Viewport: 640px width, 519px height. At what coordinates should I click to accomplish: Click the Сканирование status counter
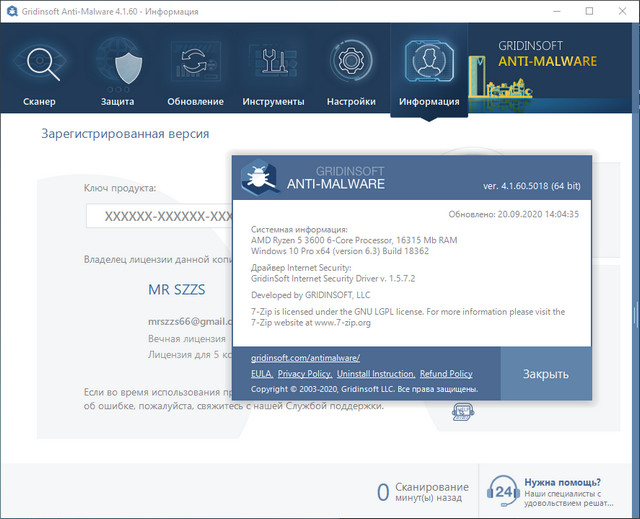point(422,491)
